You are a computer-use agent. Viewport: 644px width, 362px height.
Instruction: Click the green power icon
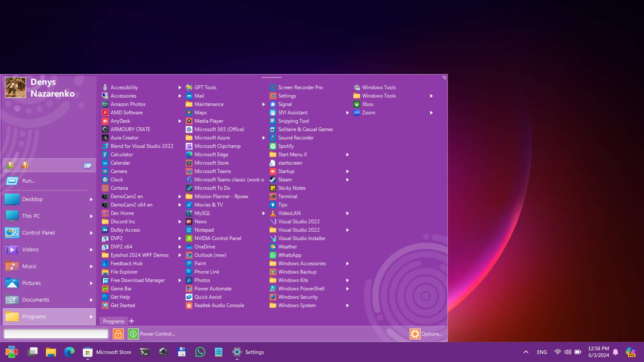(133, 334)
